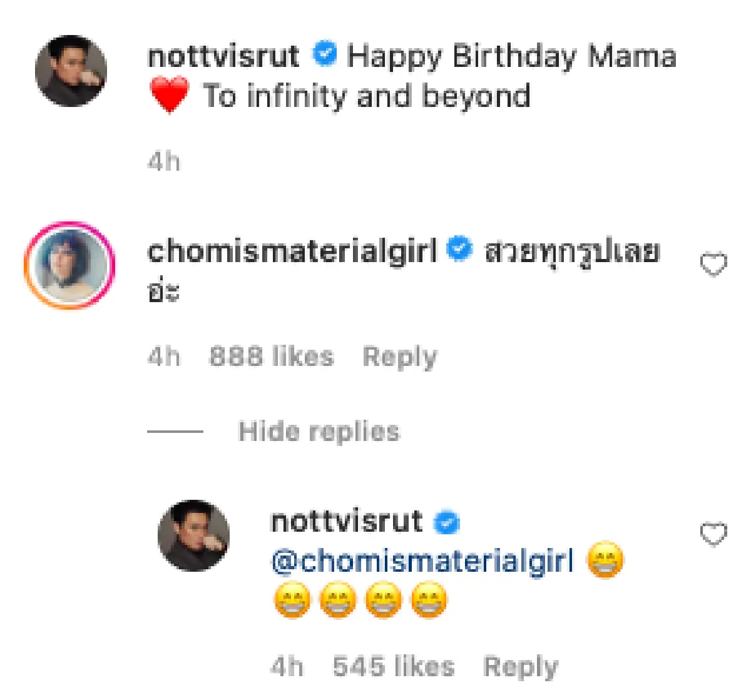This screenshot has width=751, height=700.
Task: Follow the @chomismaterialgirl mention in the reply
Action: click(x=422, y=561)
